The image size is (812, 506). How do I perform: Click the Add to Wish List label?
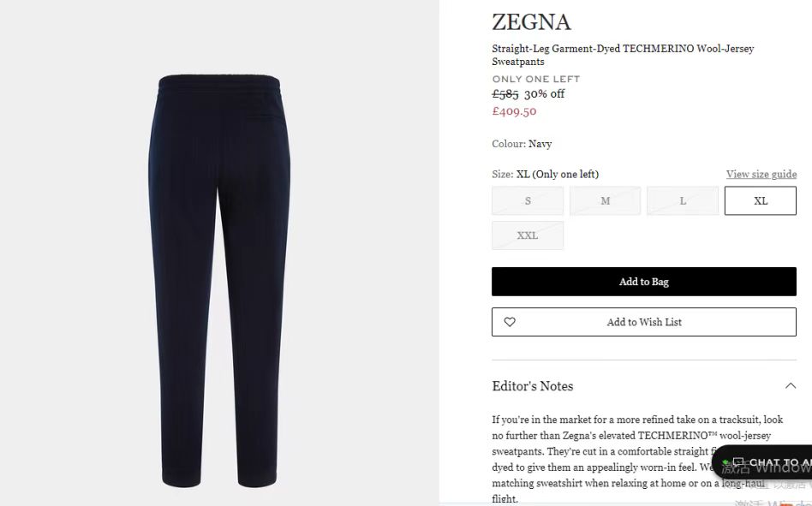click(644, 322)
